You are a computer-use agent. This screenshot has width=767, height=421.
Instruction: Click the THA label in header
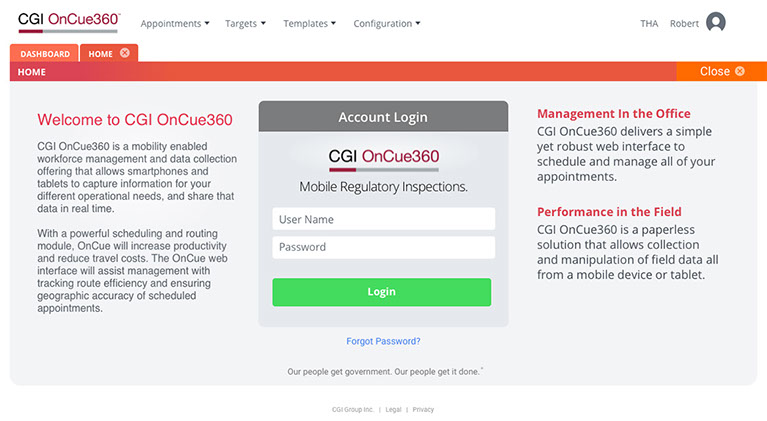point(649,23)
